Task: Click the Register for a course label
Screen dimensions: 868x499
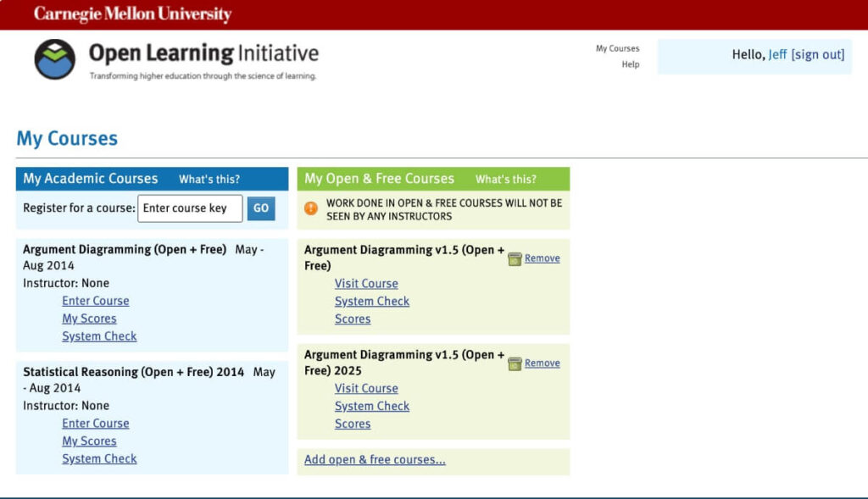Action: tap(79, 208)
